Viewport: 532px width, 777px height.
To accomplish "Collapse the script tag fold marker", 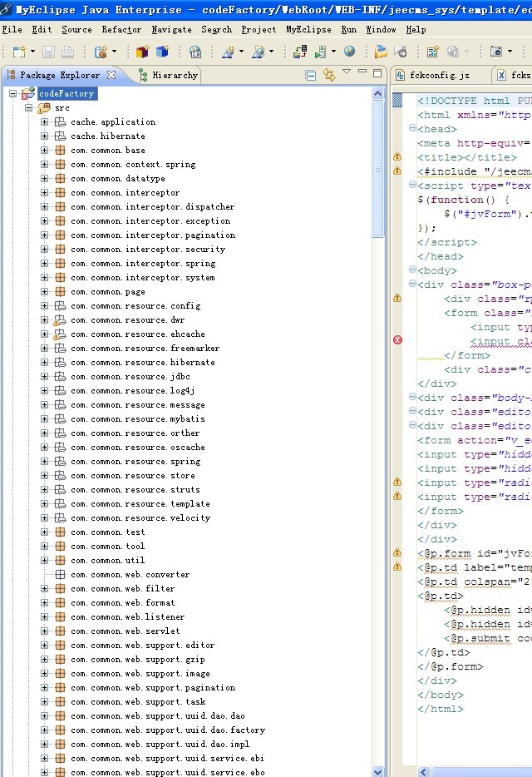I will (x=412, y=185).
